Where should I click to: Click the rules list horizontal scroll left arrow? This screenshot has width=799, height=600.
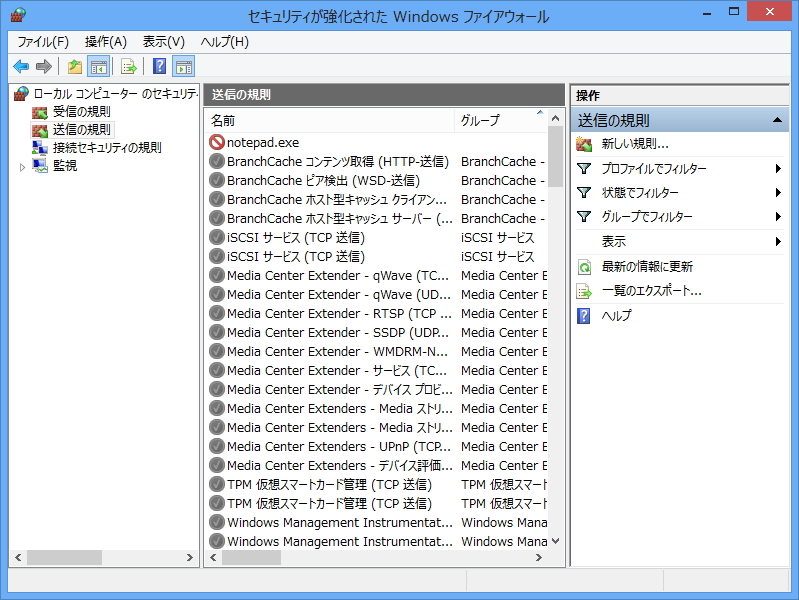[x=214, y=558]
